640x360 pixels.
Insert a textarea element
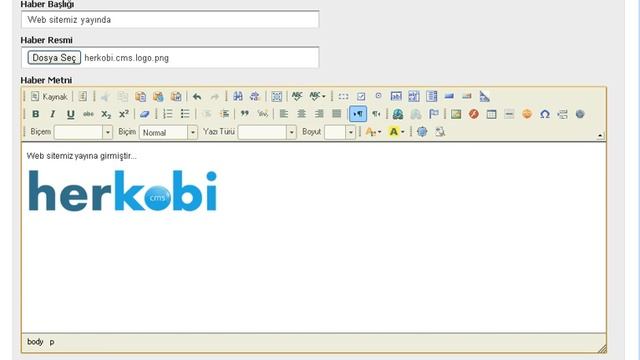414,97
